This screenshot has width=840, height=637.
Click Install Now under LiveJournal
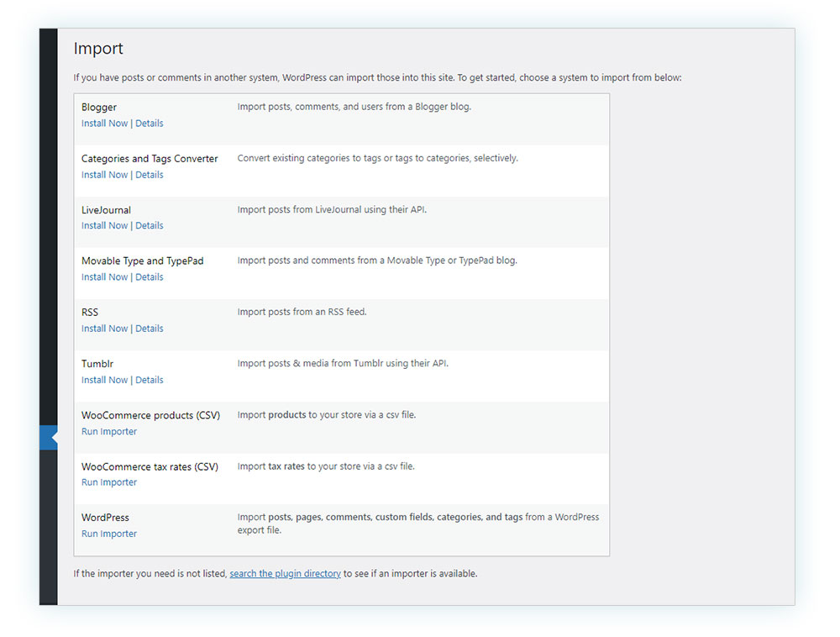click(104, 225)
